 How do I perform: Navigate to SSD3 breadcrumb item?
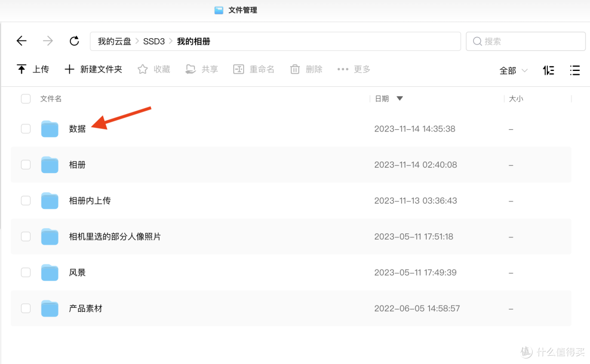tap(154, 41)
